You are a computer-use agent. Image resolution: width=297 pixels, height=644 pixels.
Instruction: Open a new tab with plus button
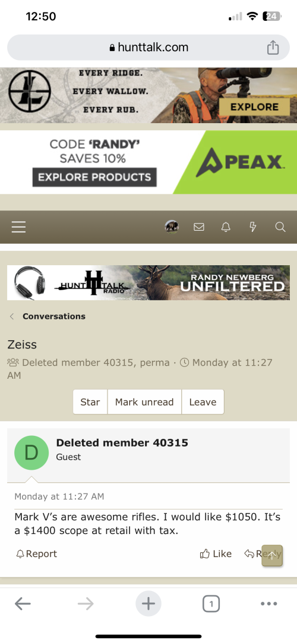pyautogui.click(x=148, y=604)
